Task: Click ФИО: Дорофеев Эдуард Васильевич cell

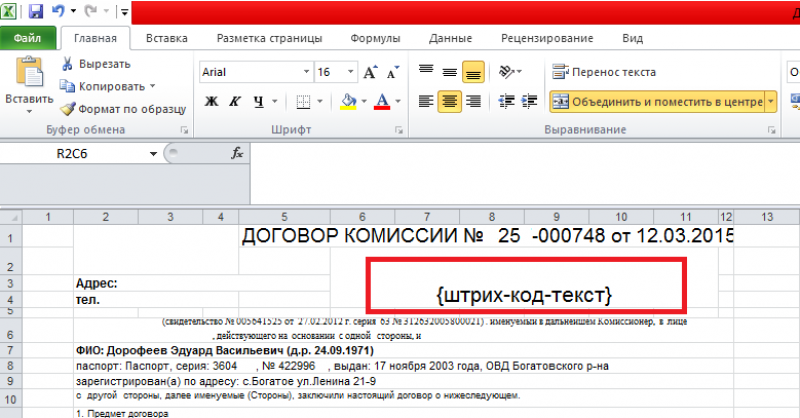Action: click(404, 350)
